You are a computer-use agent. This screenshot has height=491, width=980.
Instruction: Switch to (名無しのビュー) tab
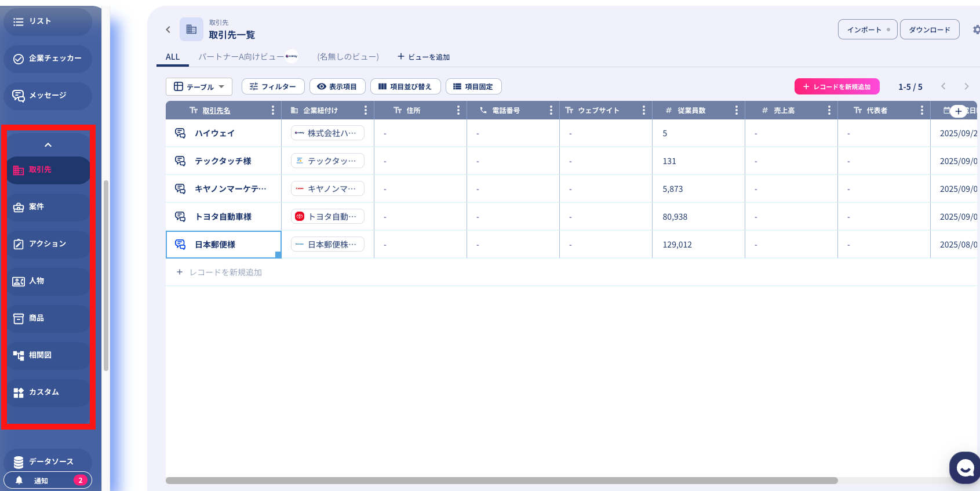(x=348, y=57)
